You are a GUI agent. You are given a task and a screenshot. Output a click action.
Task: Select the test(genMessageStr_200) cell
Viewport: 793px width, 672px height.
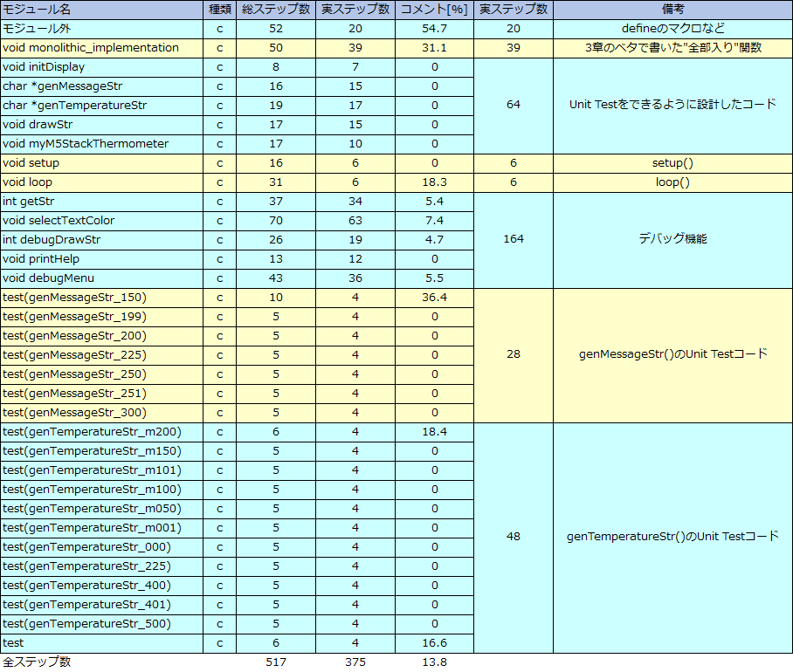point(101,336)
